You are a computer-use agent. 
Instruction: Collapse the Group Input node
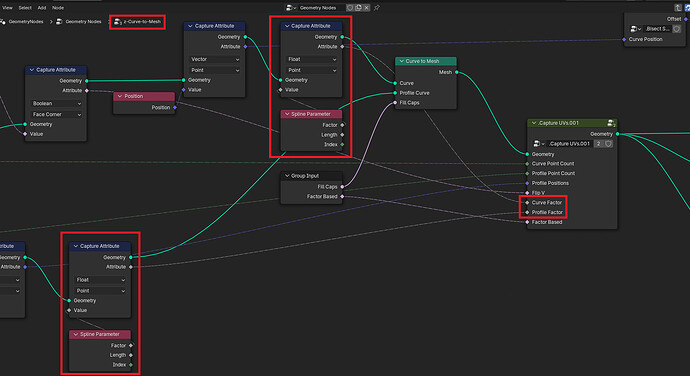[287, 176]
